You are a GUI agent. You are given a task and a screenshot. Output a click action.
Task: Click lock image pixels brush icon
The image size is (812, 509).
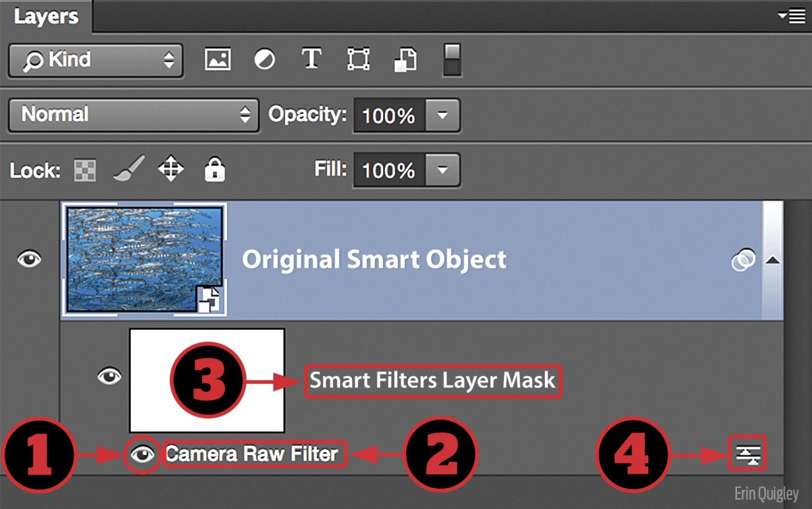coord(128,169)
